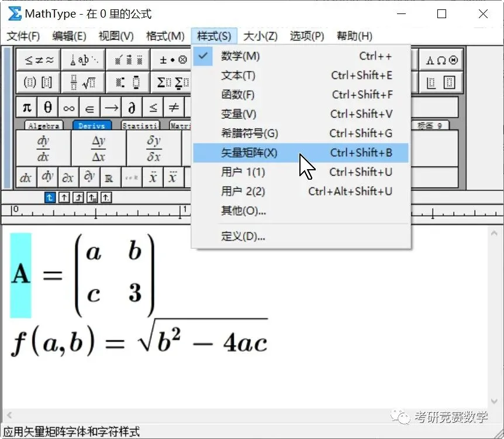Open the operator symbols palette (±•⊗)
Viewport: 504px width, 439px height.
pyautogui.click(x=171, y=60)
